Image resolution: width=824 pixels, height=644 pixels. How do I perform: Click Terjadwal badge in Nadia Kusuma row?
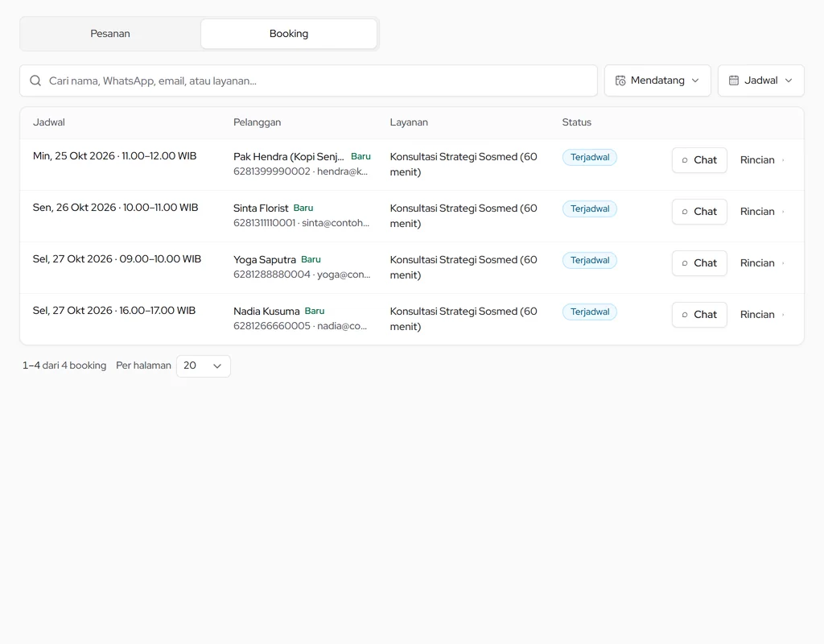590,312
